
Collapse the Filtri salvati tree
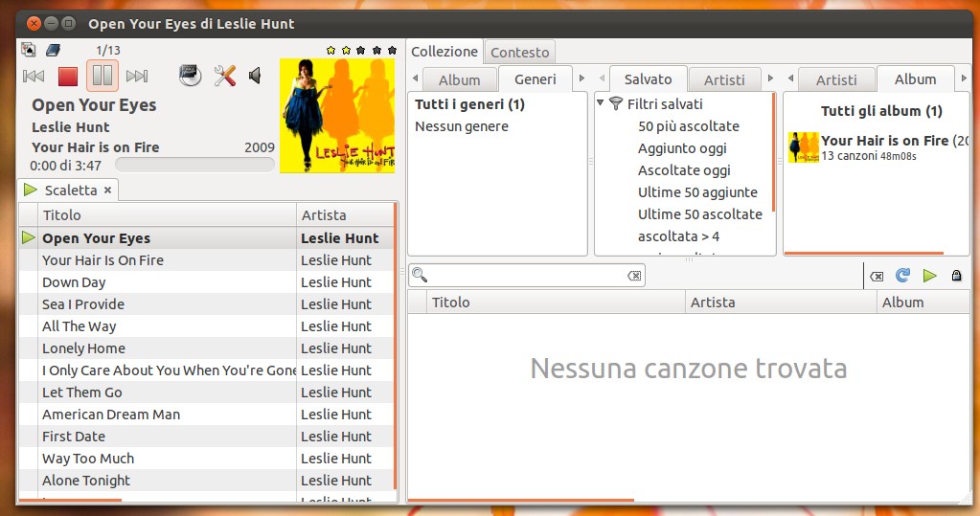[x=600, y=102]
